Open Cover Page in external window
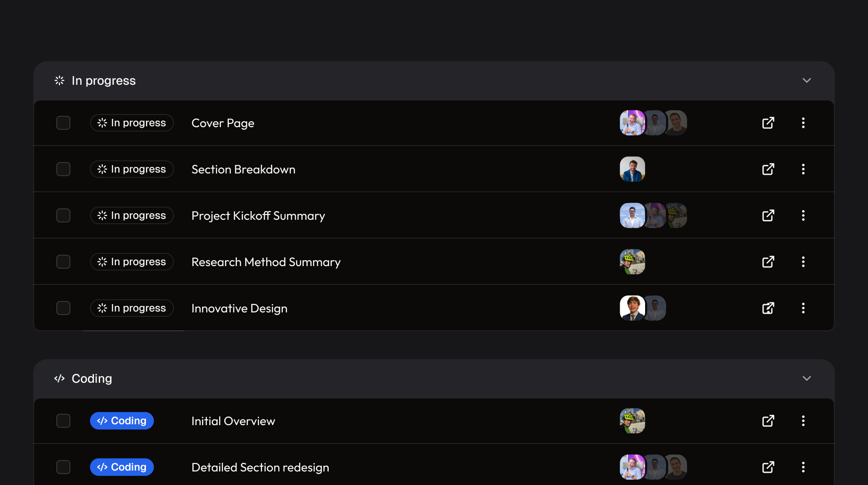The width and height of the screenshot is (868, 485). 768,123
